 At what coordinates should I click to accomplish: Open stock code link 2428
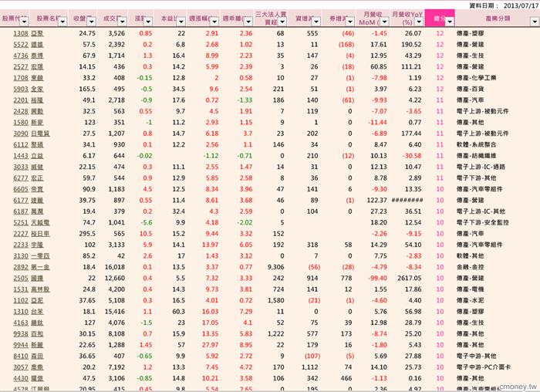point(21,111)
